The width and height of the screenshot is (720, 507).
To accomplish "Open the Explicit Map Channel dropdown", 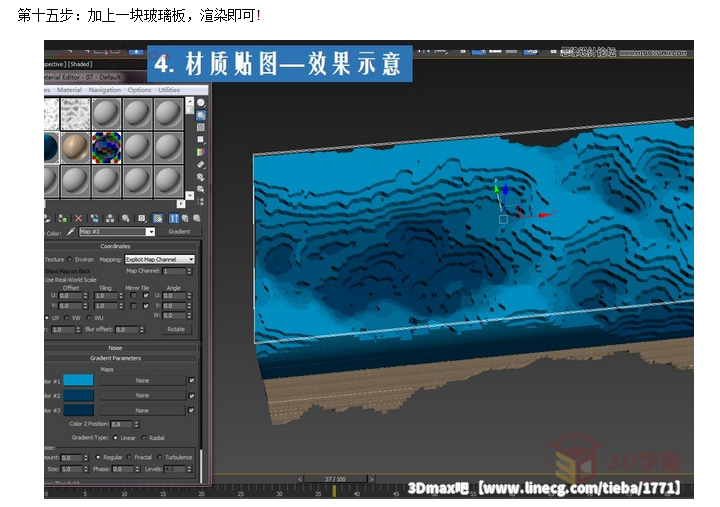I will point(160,259).
